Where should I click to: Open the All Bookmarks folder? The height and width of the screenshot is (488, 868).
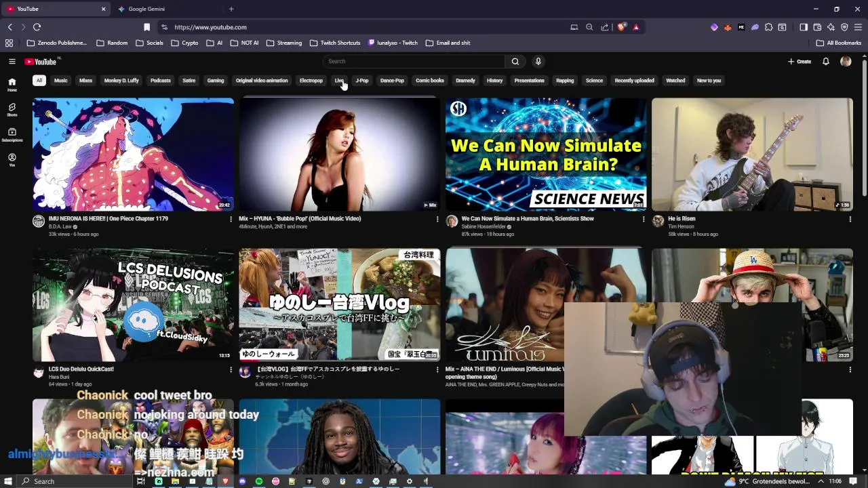pyautogui.click(x=839, y=43)
